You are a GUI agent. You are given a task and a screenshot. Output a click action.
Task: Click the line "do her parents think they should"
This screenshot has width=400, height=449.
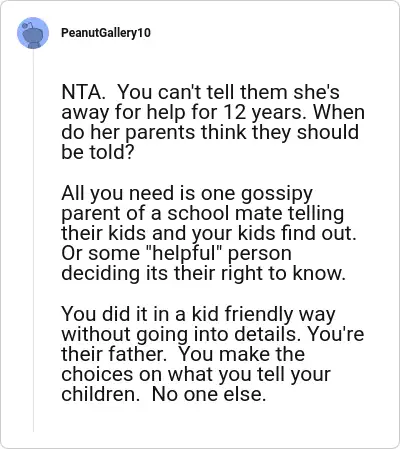pyautogui.click(x=210, y=132)
